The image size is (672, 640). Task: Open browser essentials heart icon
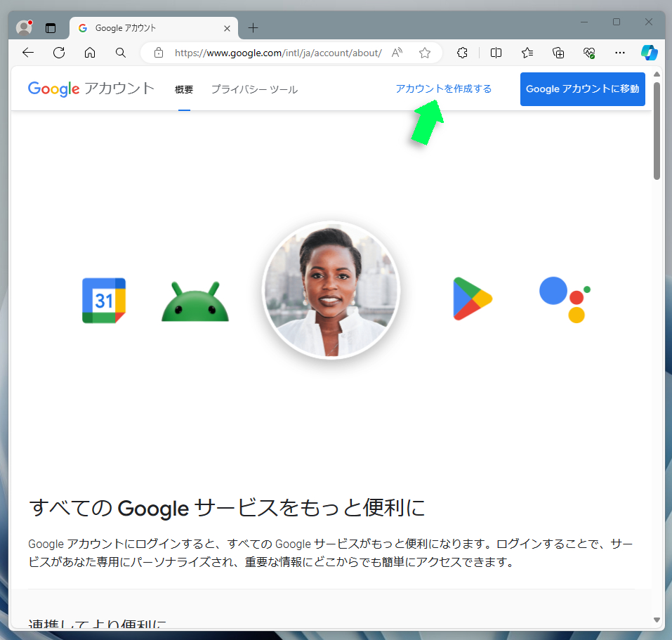(589, 53)
